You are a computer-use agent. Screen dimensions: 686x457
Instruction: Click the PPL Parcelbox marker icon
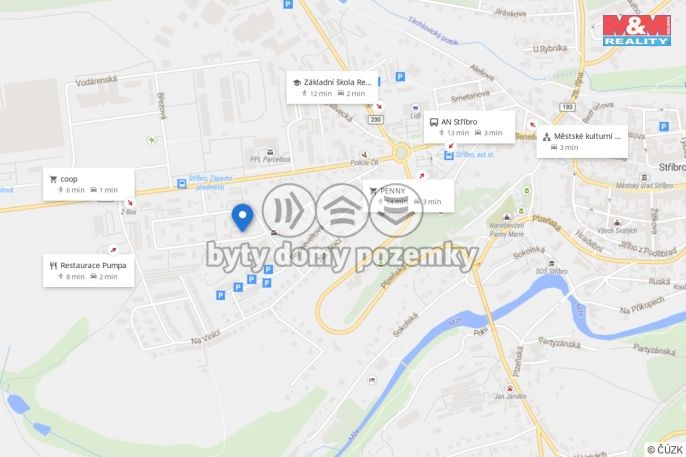click(270, 152)
